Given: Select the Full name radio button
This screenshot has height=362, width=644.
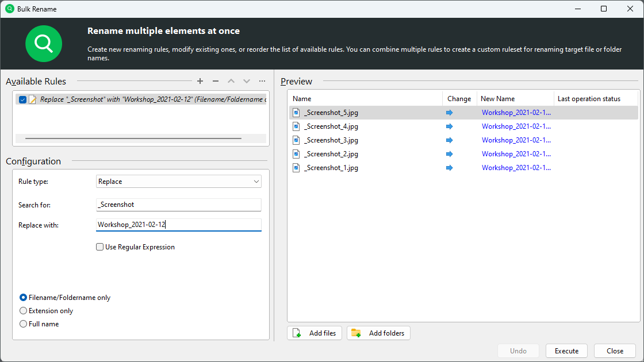Looking at the screenshot, I should (24, 324).
